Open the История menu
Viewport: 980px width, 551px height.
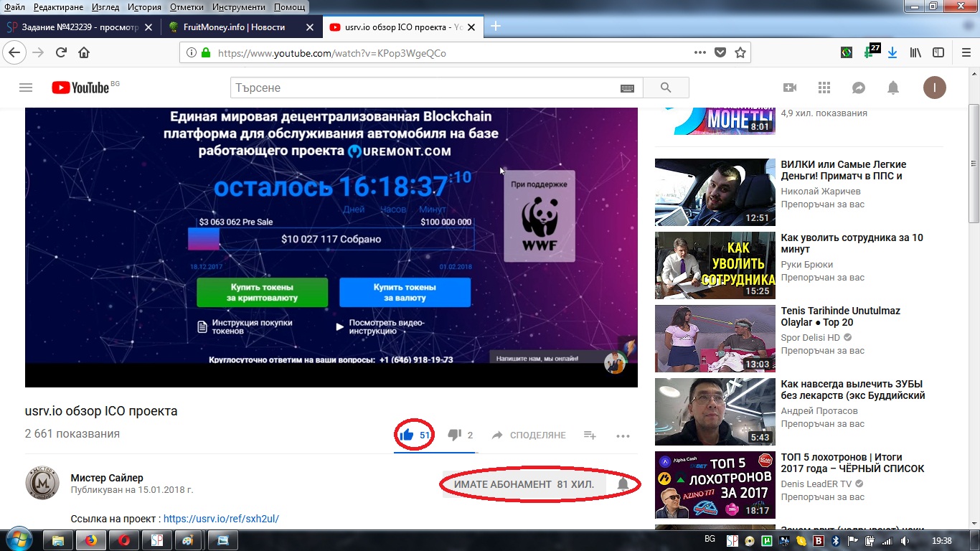(145, 6)
